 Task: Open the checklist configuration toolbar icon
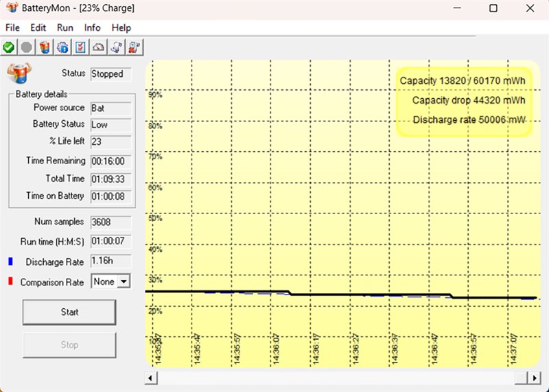tap(80, 47)
